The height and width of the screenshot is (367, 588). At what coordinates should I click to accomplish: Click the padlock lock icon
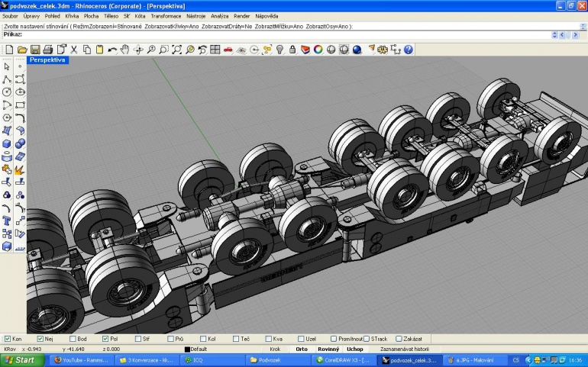click(292, 50)
